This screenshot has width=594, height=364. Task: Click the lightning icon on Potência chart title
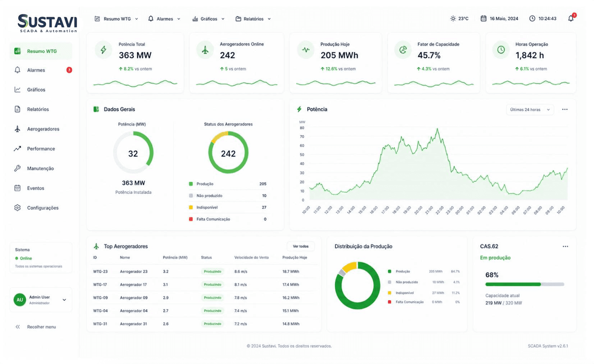pos(299,109)
